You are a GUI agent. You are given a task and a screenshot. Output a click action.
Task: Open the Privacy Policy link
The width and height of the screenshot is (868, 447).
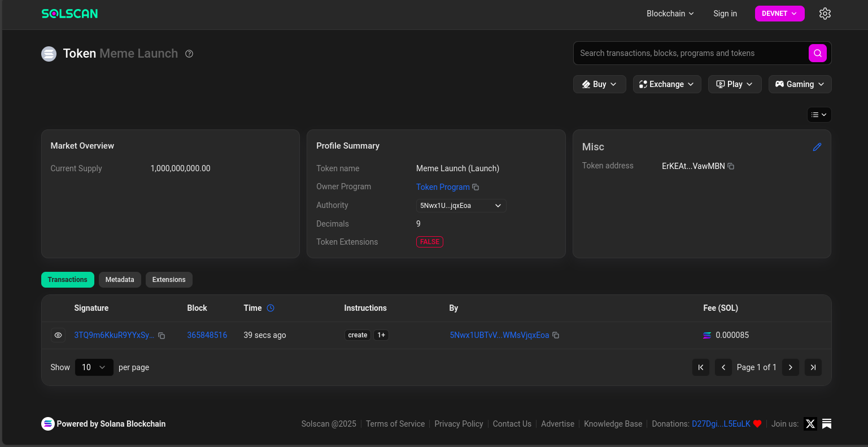459,424
